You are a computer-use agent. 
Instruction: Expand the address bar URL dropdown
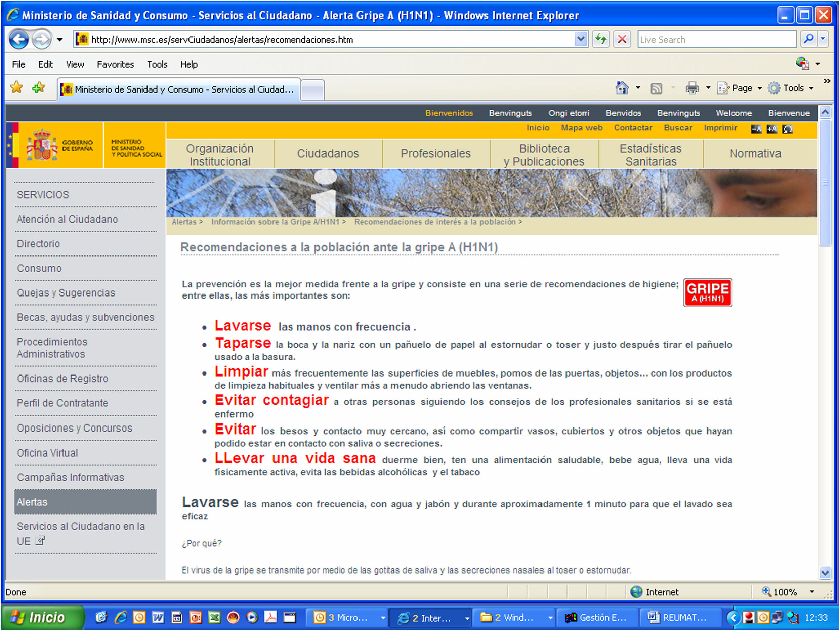tap(580, 39)
